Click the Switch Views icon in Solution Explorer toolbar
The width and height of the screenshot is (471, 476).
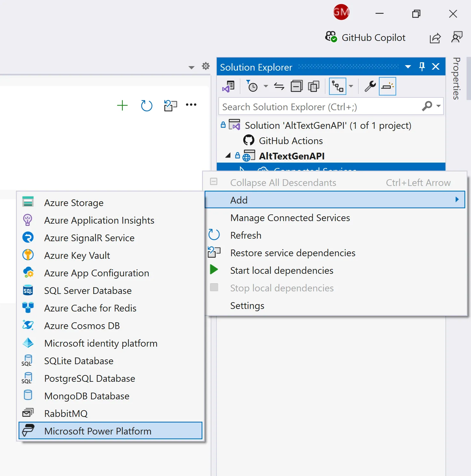pyautogui.click(x=229, y=86)
